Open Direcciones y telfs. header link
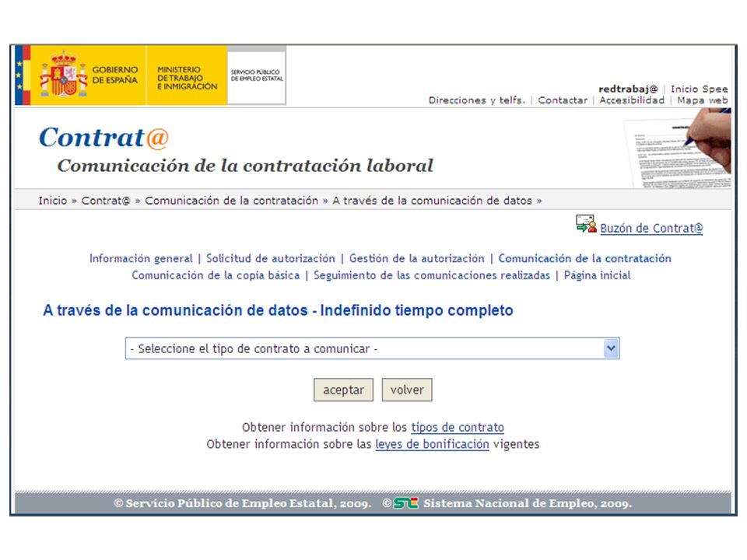The image size is (747, 560). (x=477, y=100)
